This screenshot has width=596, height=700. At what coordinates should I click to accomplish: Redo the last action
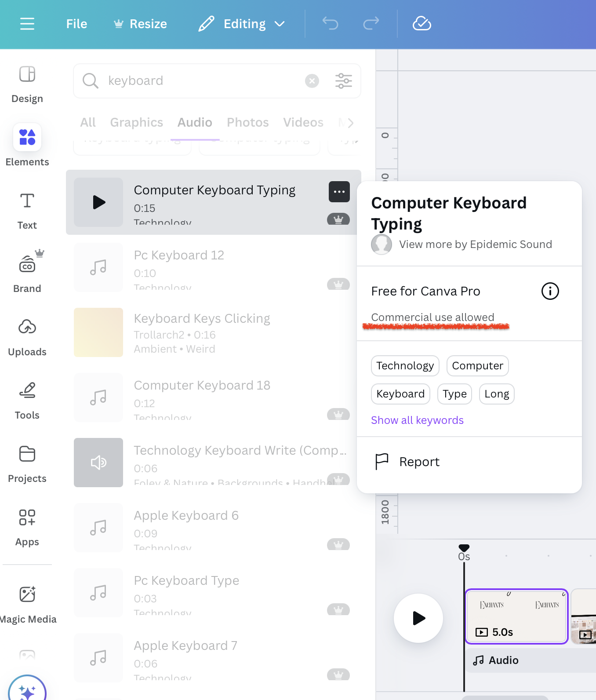(371, 23)
